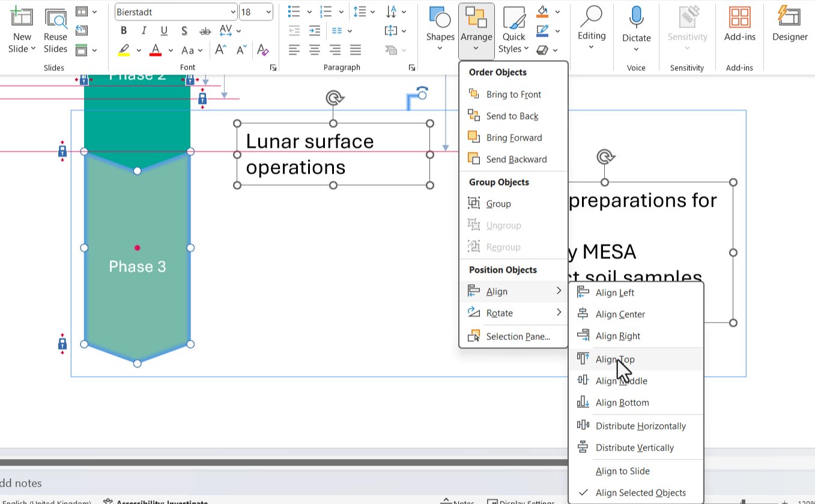Select Distribute Horizontally
Viewport: 815px width, 504px height.
(636, 426)
